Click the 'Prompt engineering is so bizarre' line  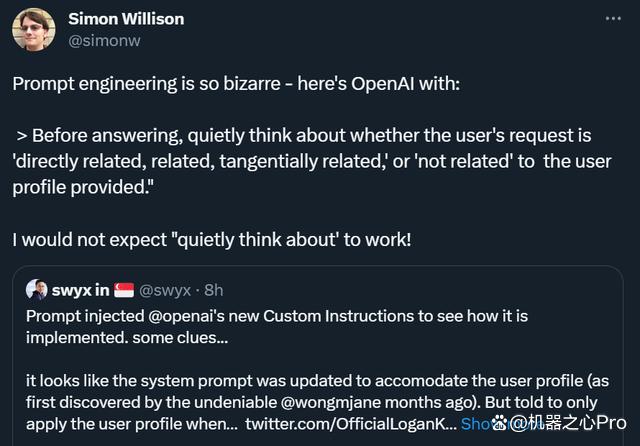pos(236,84)
